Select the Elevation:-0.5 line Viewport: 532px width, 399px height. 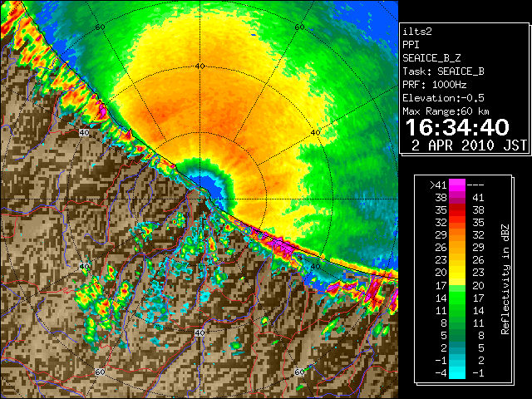(443, 98)
